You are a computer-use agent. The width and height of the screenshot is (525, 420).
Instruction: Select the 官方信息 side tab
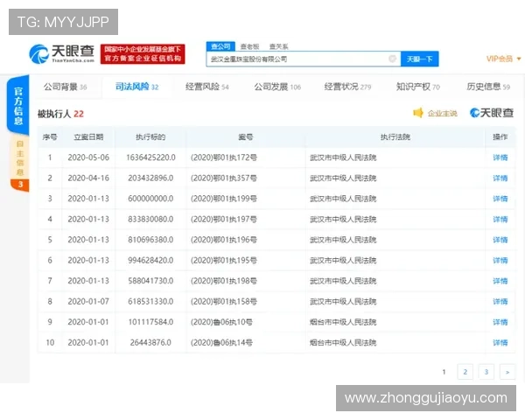(x=18, y=105)
